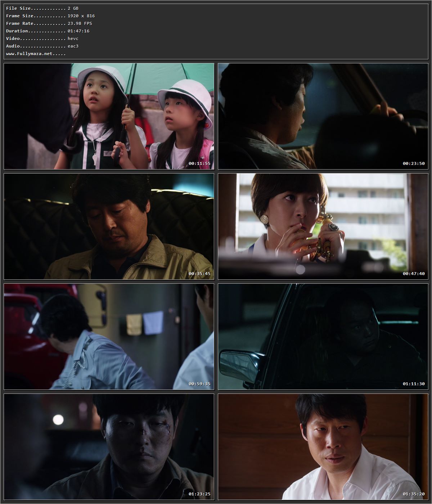
Task: Open the thumbnail at 01:11:30
Action: (323, 337)
